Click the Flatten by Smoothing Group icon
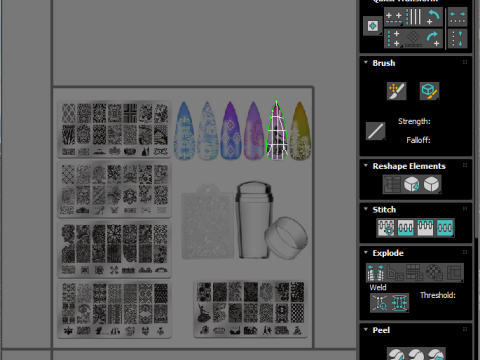Viewport: 480px width, 360px height. click(415, 273)
